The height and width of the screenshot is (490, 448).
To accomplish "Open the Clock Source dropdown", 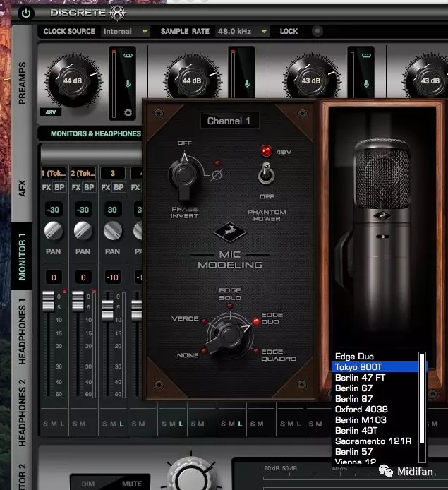I will pyautogui.click(x=126, y=32).
